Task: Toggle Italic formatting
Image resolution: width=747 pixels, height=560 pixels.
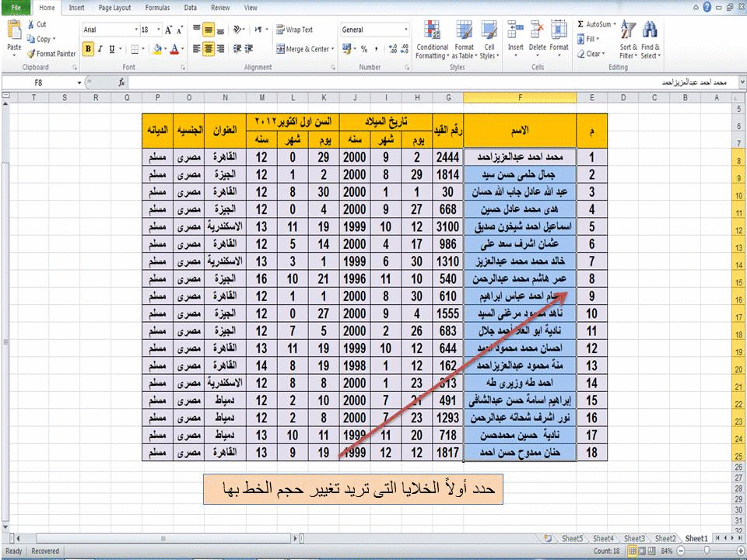Action: click(x=100, y=49)
